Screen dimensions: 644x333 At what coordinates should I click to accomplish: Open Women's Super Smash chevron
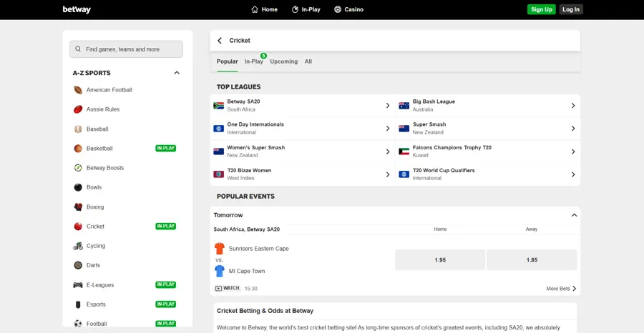(388, 151)
